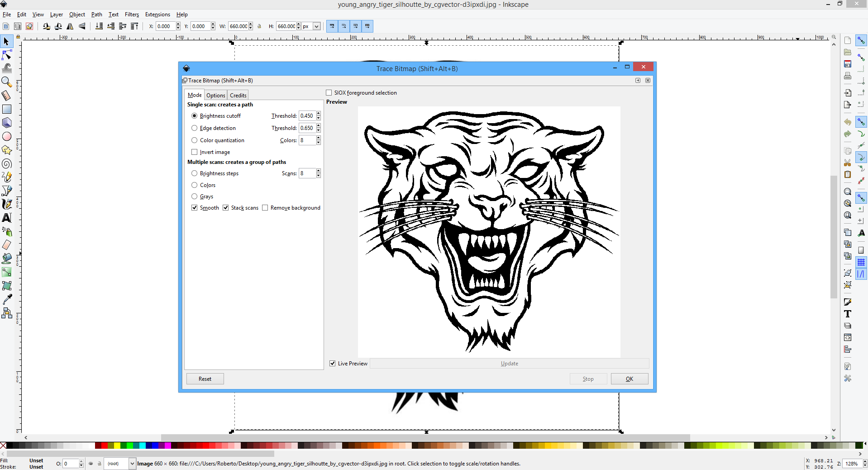
Task: Select the Zoom magnifier tool
Action: coord(6,82)
